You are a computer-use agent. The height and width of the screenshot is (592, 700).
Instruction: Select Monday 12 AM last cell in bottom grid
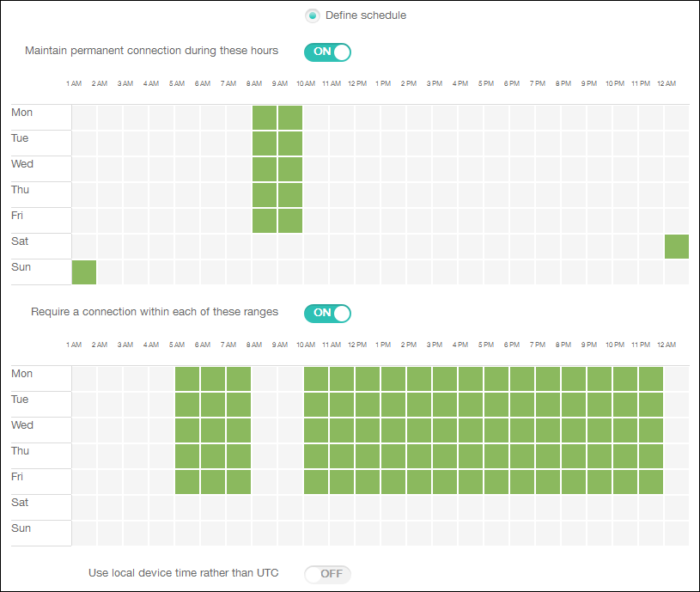point(677,379)
